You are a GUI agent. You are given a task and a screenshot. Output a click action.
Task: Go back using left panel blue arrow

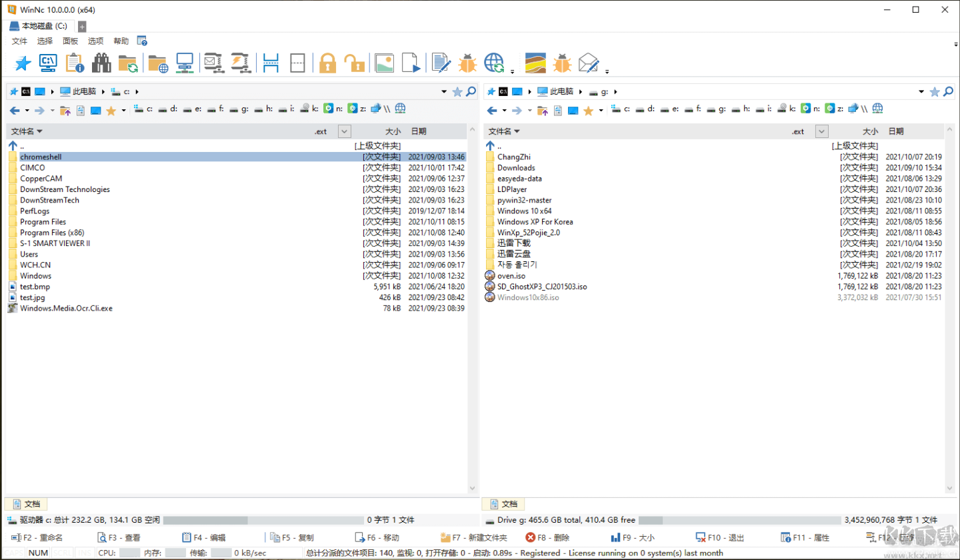point(15,110)
